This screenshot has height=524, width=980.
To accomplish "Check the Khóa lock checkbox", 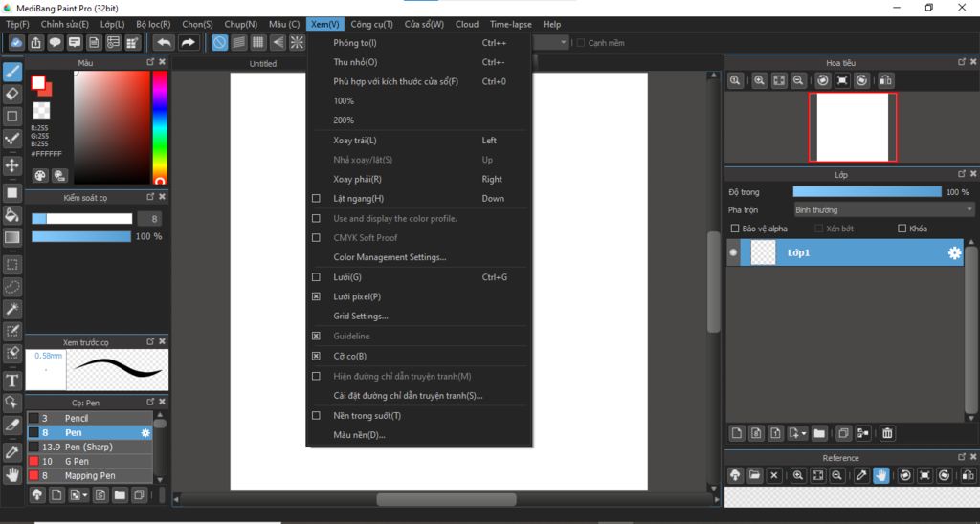I will [x=902, y=229].
